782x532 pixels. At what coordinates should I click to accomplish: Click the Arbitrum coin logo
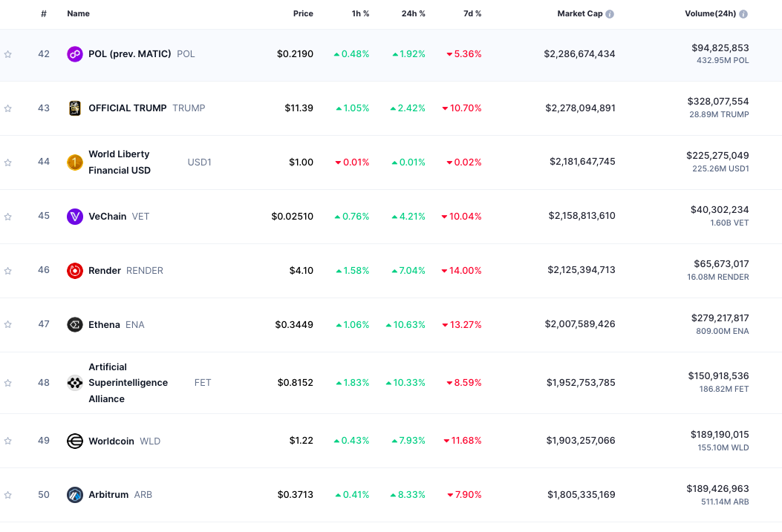tap(75, 495)
